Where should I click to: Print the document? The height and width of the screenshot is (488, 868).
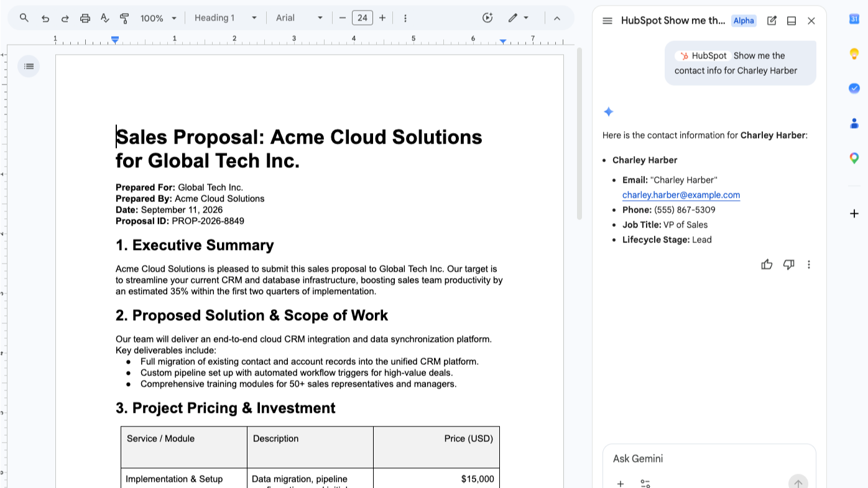pyautogui.click(x=85, y=18)
